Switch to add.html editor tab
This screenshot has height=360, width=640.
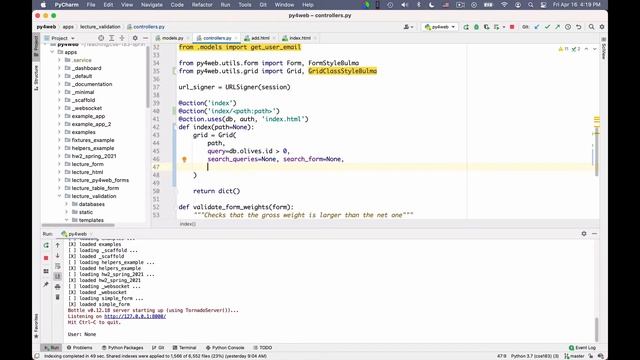click(x=260, y=38)
